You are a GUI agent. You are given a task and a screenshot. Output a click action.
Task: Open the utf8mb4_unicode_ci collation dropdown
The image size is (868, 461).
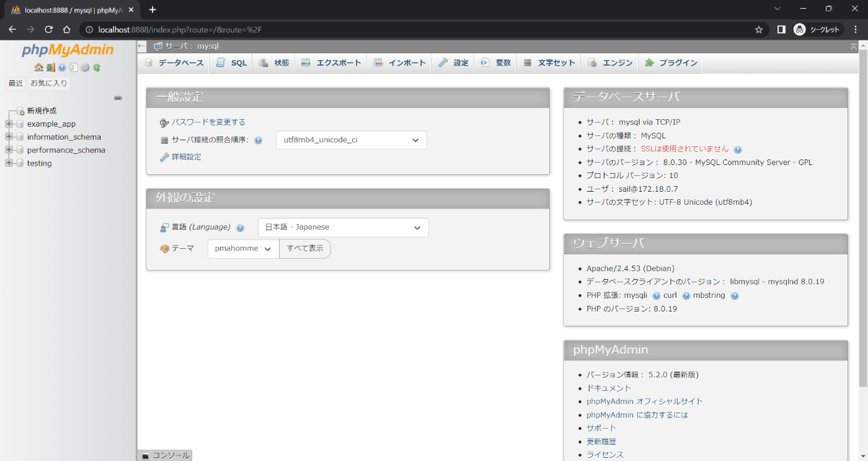click(351, 140)
